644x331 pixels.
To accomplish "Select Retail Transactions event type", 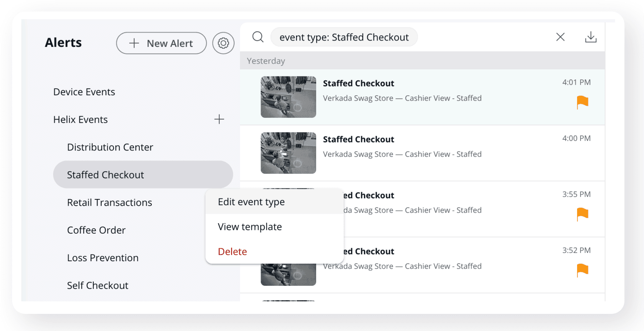I will point(110,203).
